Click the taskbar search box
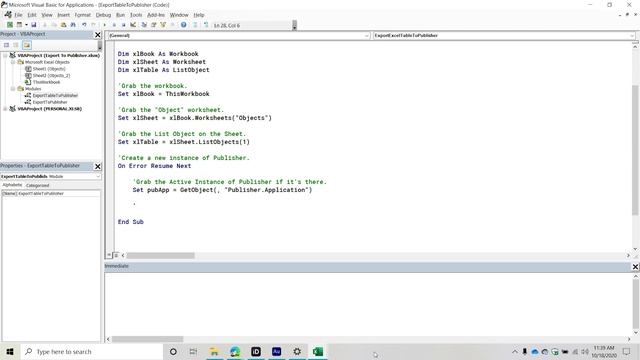Screen dimensions: 640x360 point(91,351)
